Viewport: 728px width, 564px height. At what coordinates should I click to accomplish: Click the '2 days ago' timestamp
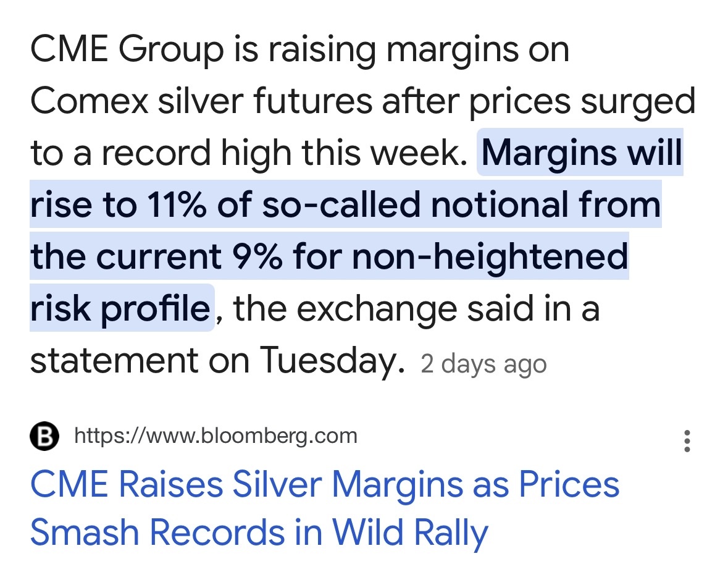coord(483,364)
